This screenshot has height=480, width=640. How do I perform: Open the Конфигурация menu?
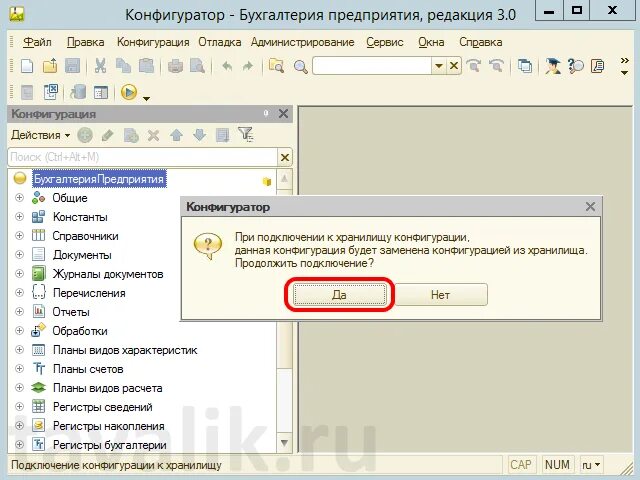tap(153, 42)
